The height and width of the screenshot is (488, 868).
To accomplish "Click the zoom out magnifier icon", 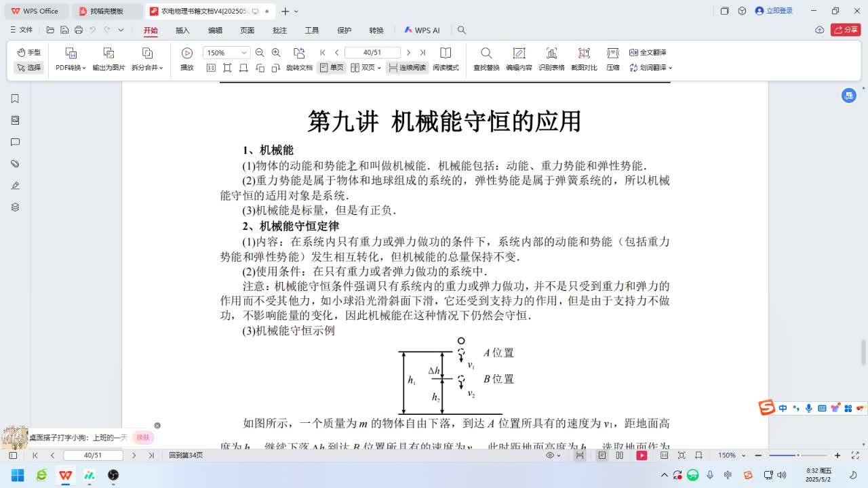I will (260, 53).
